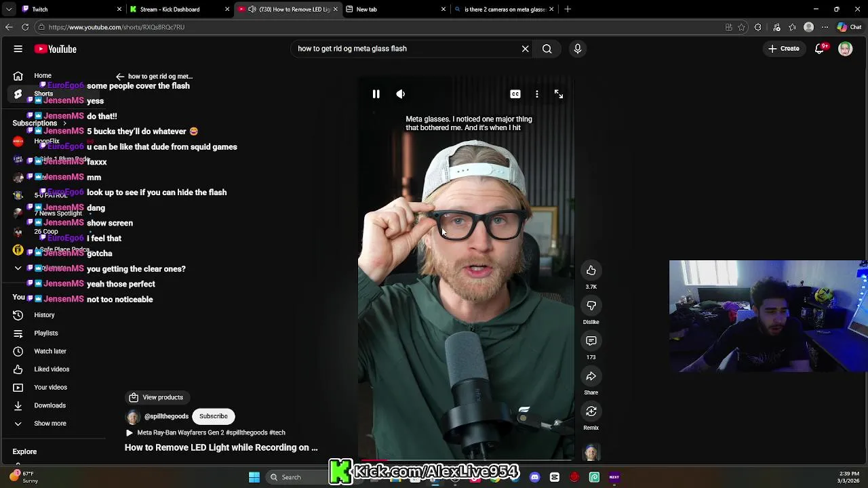Seek on the Shorts video progress bar
This screenshot has width=868, height=488.
tap(467, 460)
